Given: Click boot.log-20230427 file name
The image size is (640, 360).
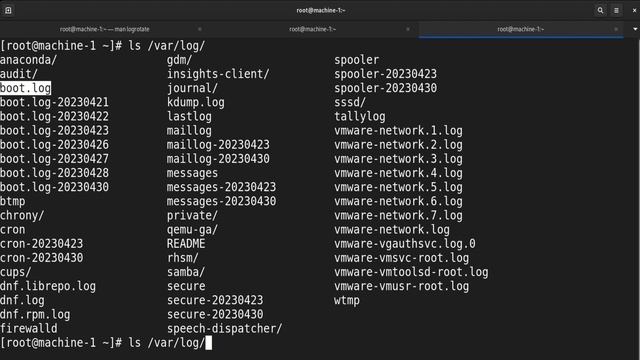Looking at the screenshot, I should [x=54, y=159].
